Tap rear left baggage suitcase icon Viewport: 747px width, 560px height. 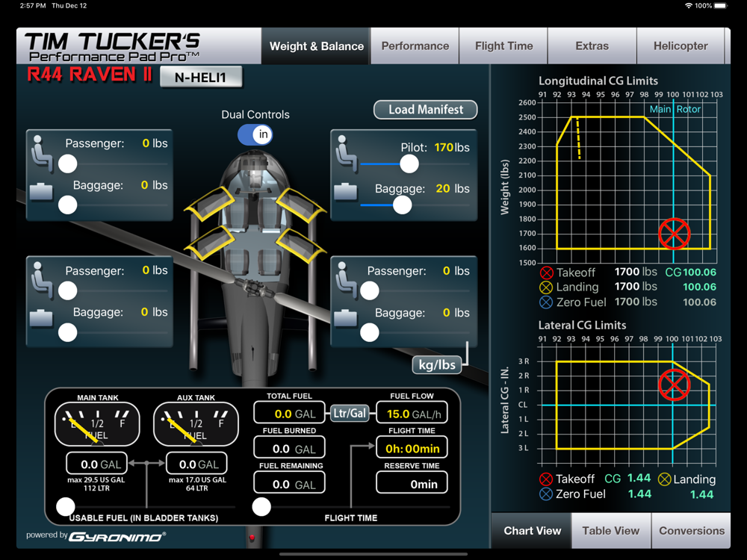click(41, 319)
